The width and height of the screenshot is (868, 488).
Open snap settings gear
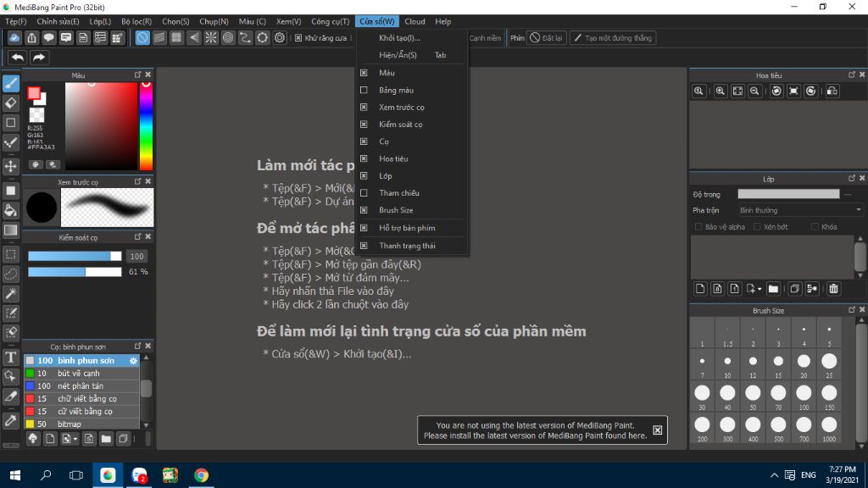click(x=280, y=37)
